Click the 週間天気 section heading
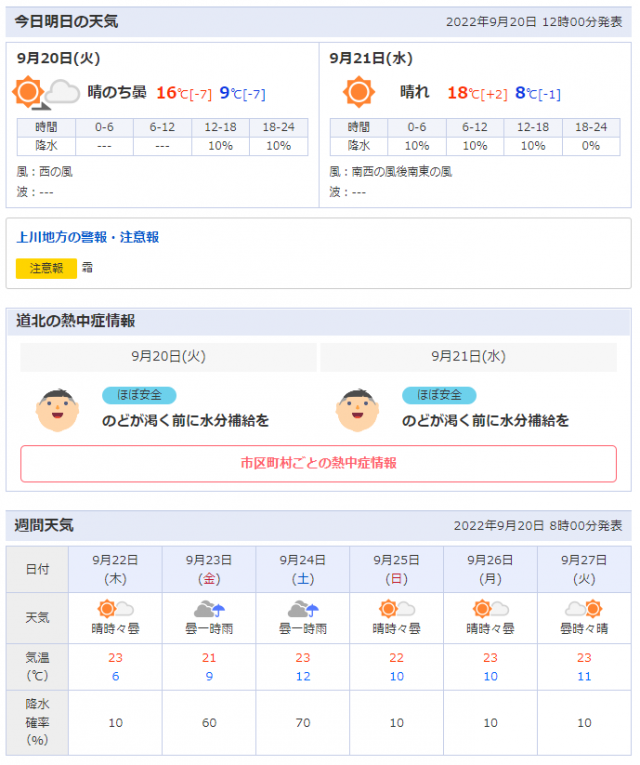 click(x=44, y=525)
